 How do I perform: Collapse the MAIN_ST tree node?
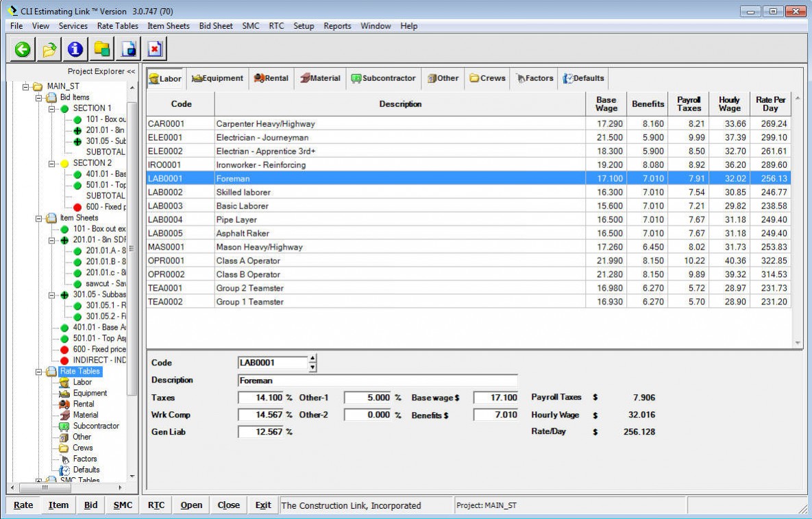tap(25, 86)
